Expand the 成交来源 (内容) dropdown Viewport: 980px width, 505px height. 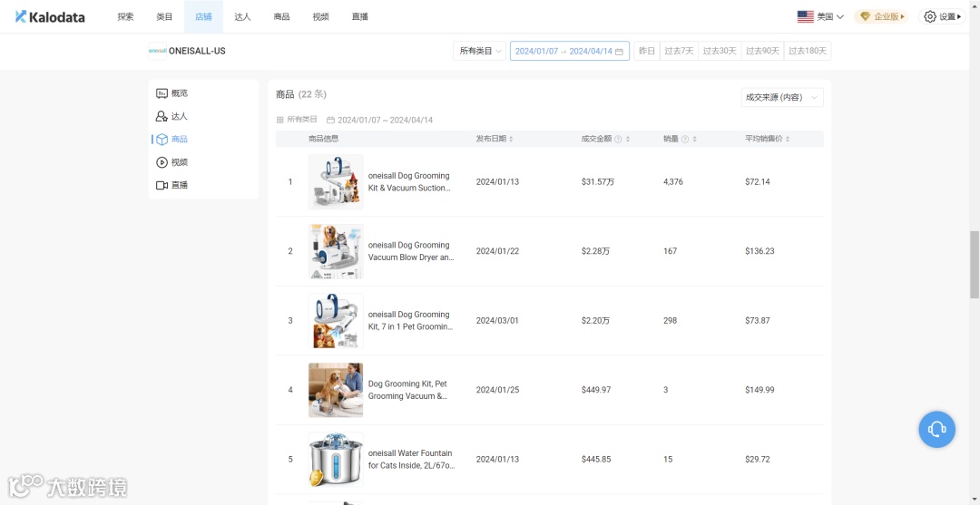(782, 97)
